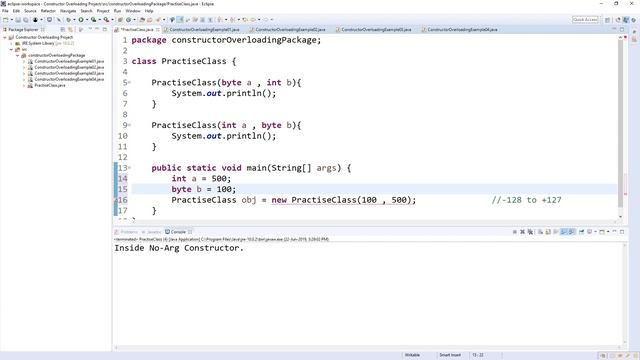640x360 pixels.
Task: Click Collapse All icon in Package Explorer
Action: tap(62, 29)
